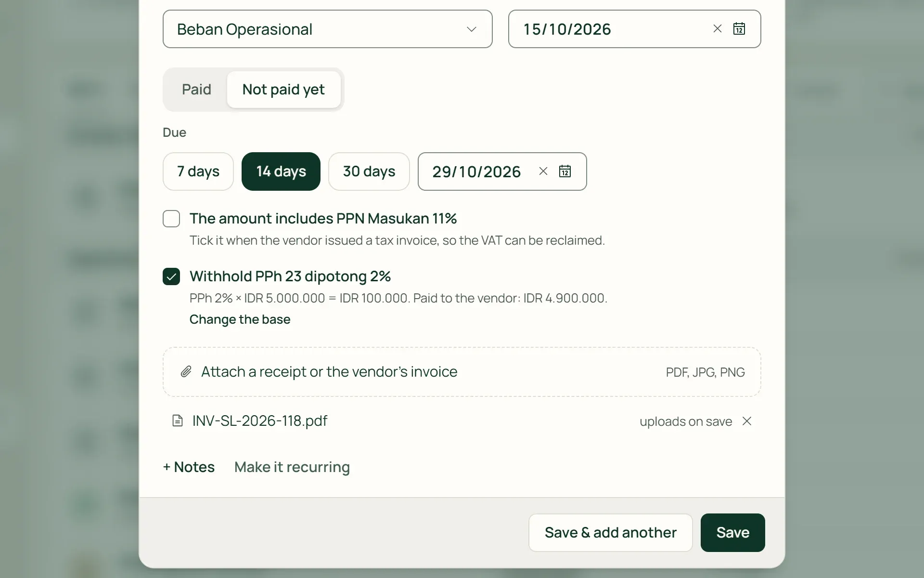Add notes with + Notes
Screen dimensions: 924x578
coord(189,467)
